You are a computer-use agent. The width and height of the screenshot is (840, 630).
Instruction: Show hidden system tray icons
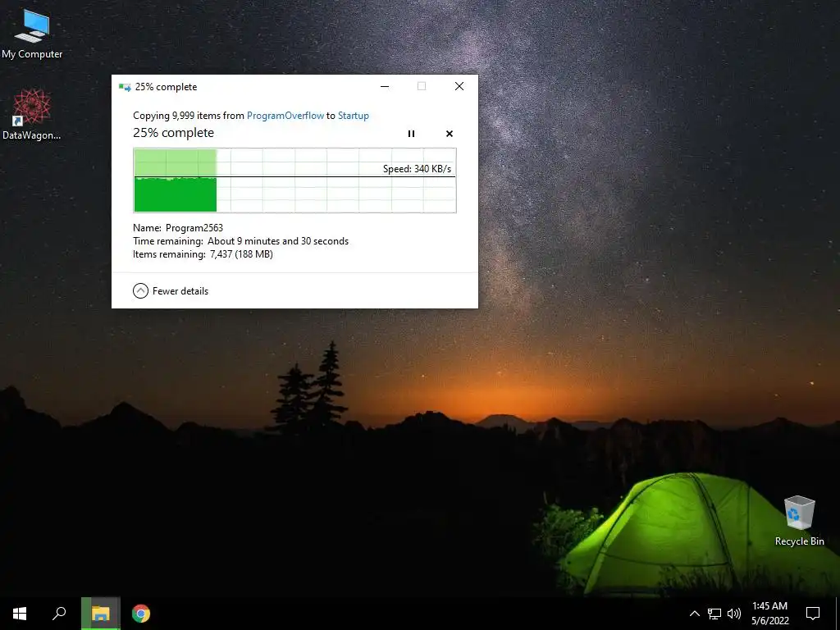(x=694, y=614)
